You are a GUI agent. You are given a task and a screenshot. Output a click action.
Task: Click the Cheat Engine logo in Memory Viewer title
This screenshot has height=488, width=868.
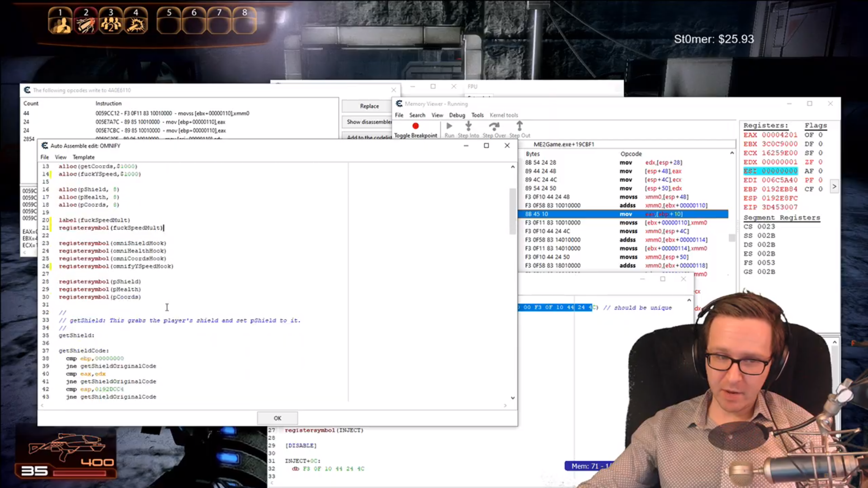coord(399,104)
